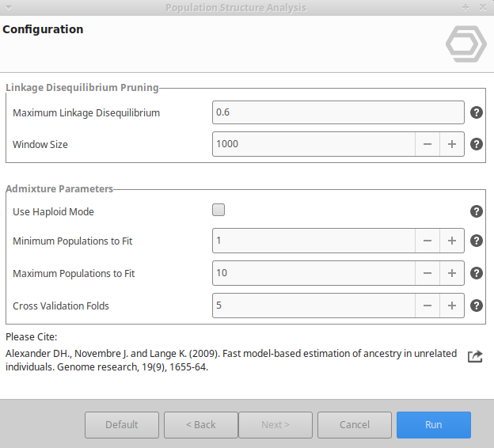Viewport: 494px width, 448px height.
Task: Increase Maximum Populations to Fit value
Action: click(x=452, y=273)
